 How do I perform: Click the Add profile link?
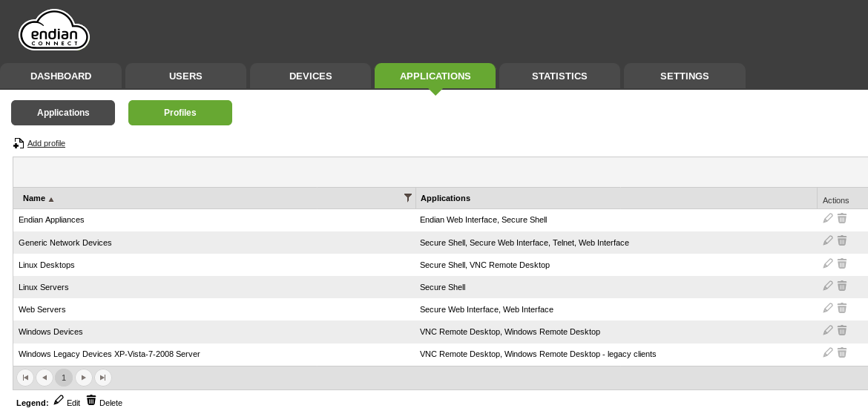47,143
